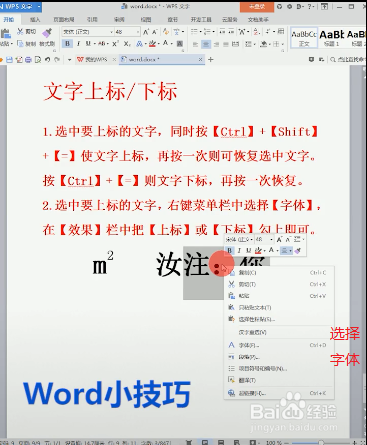Choose 剪切(T) in the context menu

tap(278, 284)
